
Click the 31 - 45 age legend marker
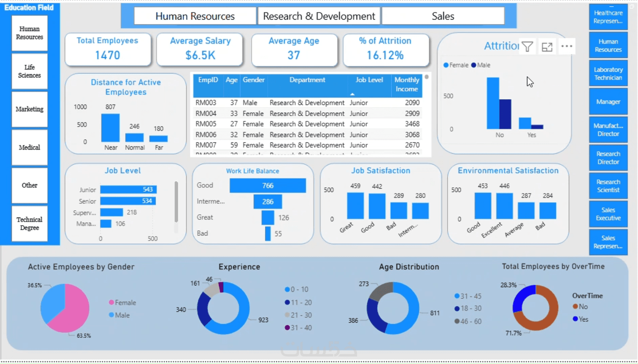click(457, 296)
